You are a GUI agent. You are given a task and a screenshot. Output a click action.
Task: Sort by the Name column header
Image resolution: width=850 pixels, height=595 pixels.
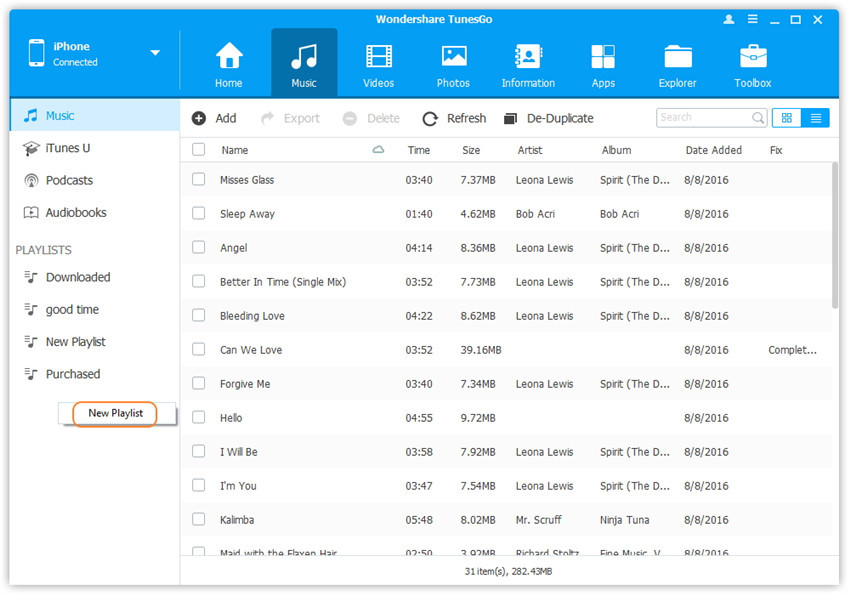[235, 150]
